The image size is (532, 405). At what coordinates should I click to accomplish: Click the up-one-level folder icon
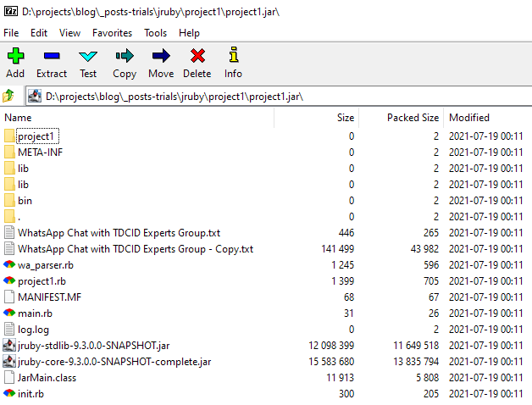pyautogui.click(x=9, y=96)
